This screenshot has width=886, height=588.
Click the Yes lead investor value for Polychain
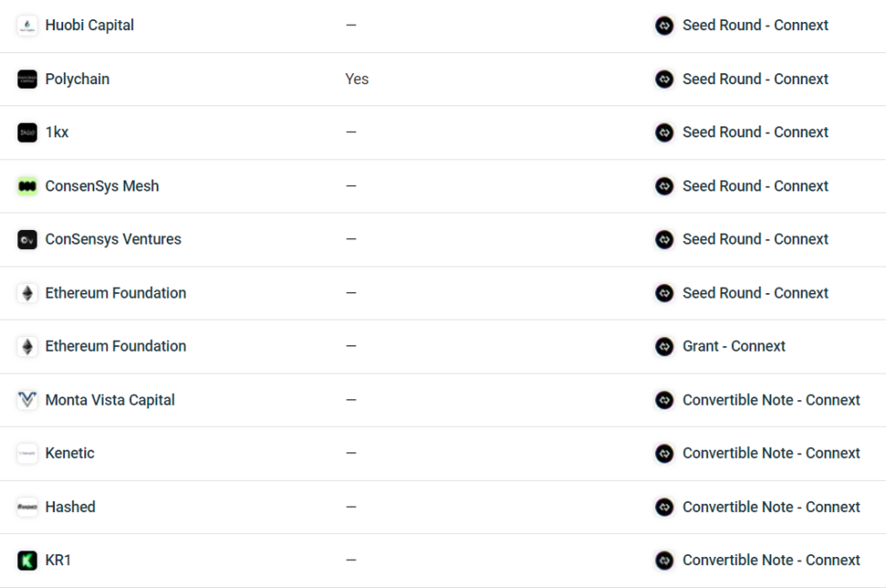[x=357, y=79]
